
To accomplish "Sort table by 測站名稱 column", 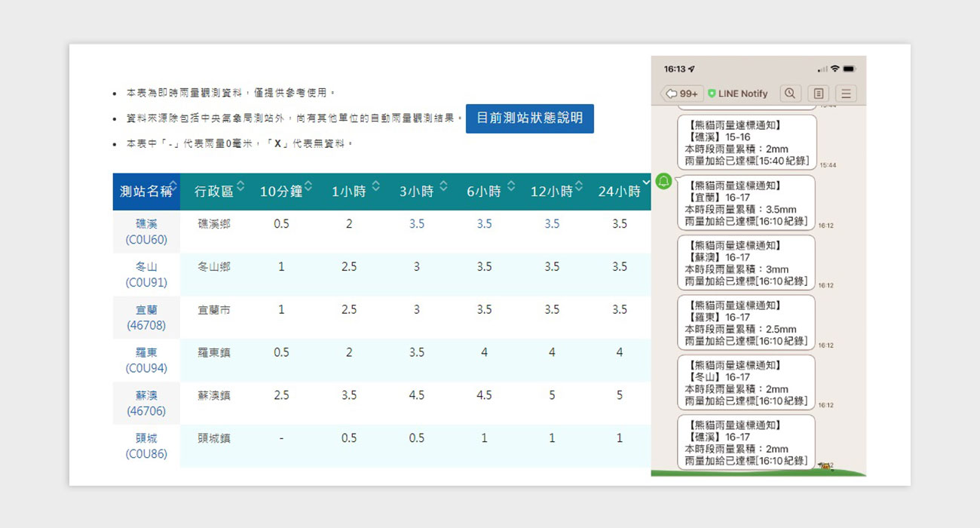I will (x=146, y=192).
